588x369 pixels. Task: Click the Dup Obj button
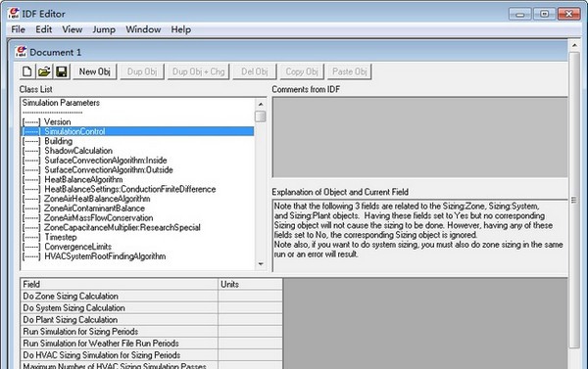142,71
